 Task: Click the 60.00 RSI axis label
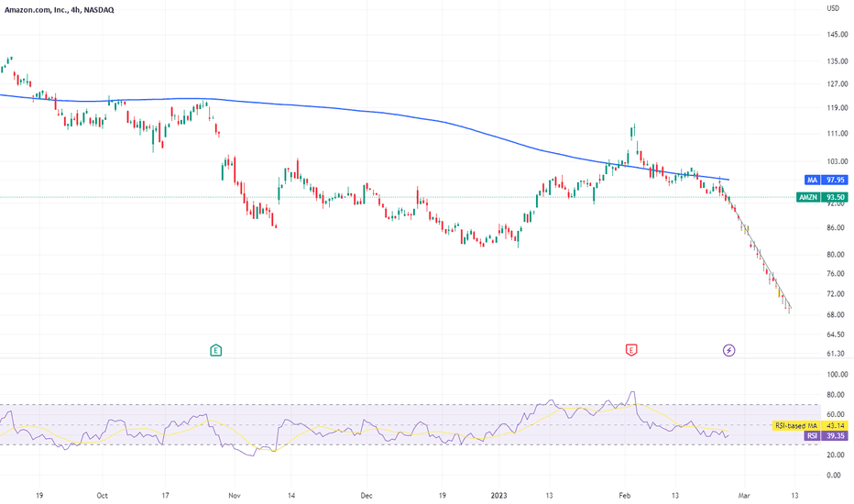(x=836, y=414)
